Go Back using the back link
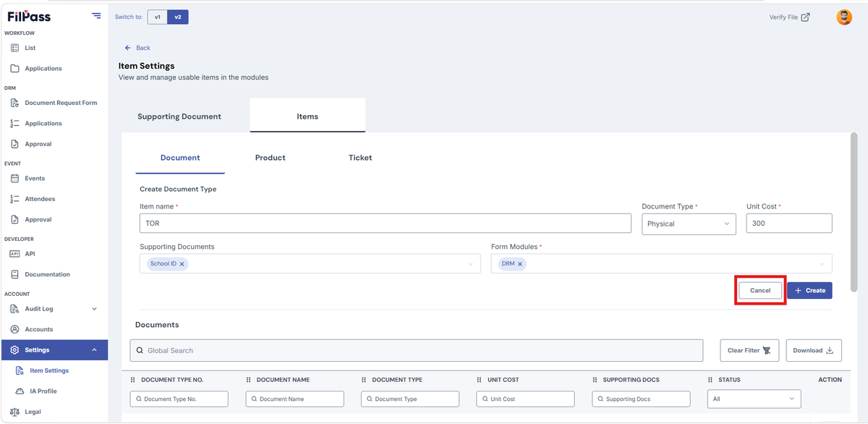868x424 pixels. 137,48
